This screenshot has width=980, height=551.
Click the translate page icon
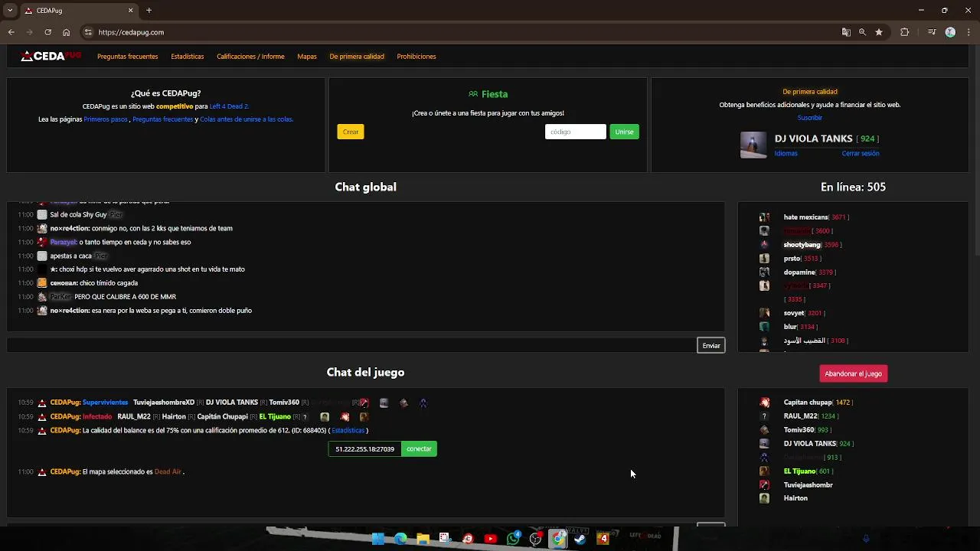point(846,32)
